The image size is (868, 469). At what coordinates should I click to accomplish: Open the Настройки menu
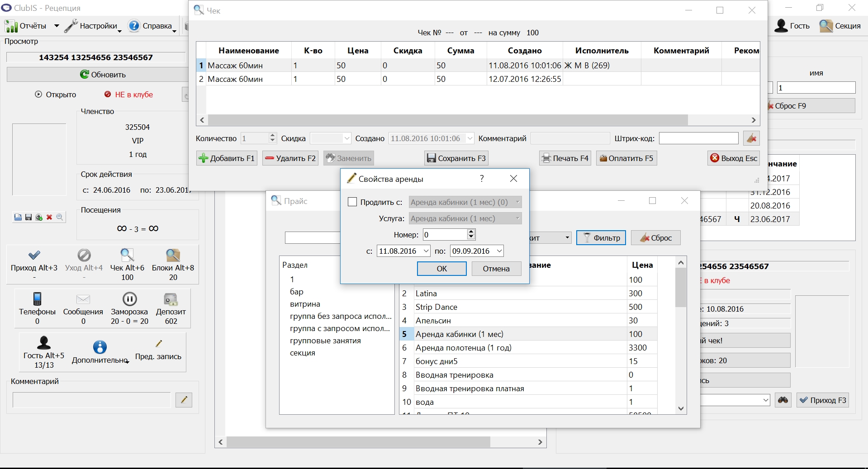click(x=93, y=26)
